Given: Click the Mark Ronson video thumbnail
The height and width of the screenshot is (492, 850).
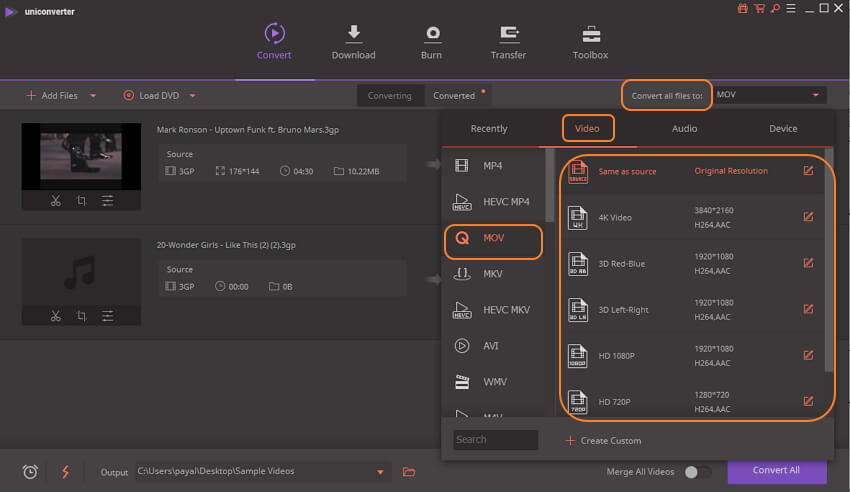Looking at the screenshot, I should point(81,156).
